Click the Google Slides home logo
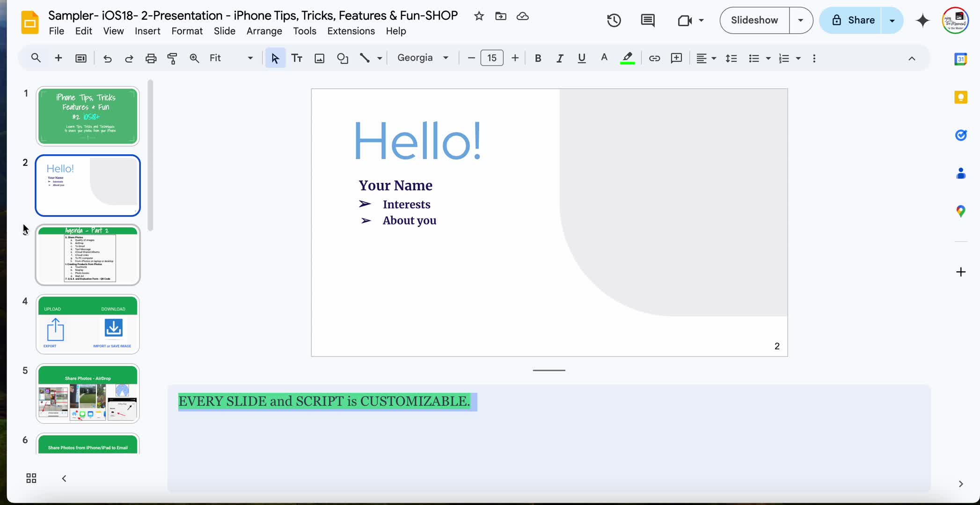Image resolution: width=980 pixels, height=505 pixels. pyautogui.click(x=30, y=22)
